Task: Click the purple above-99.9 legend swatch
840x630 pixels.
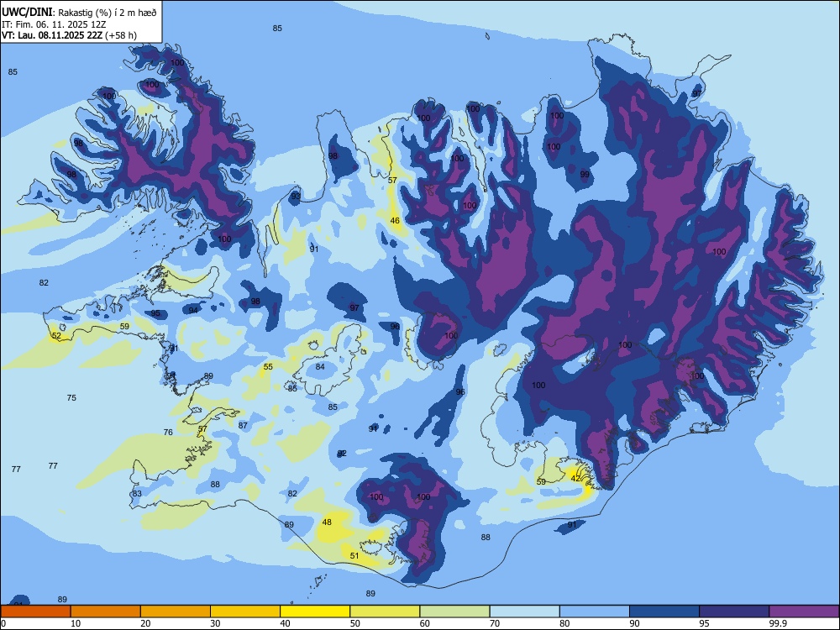Action: (x=804, y=612)
